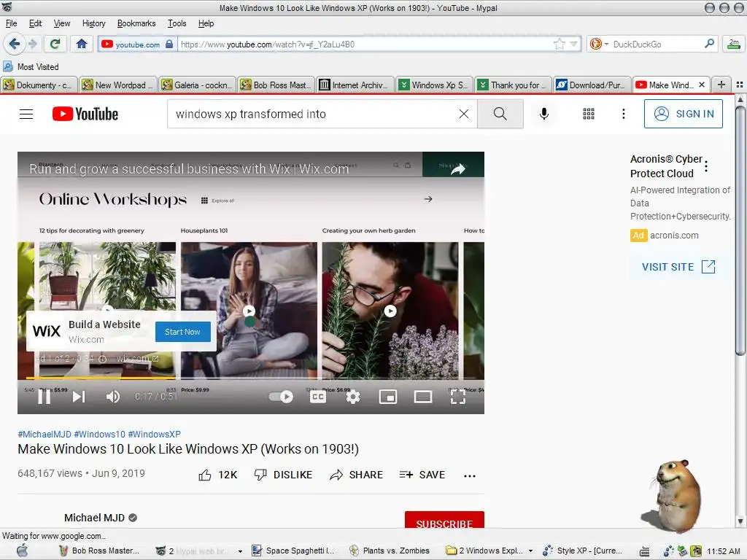Subscribe to Michael MJD
Viewport: 747px width, 560px height.
click(444, 520)
